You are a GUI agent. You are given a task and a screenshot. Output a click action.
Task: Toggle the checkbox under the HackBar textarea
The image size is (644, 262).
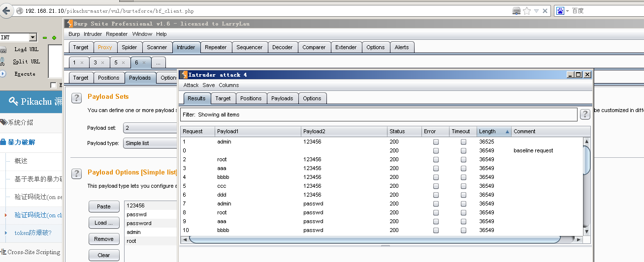pos(53,85)
